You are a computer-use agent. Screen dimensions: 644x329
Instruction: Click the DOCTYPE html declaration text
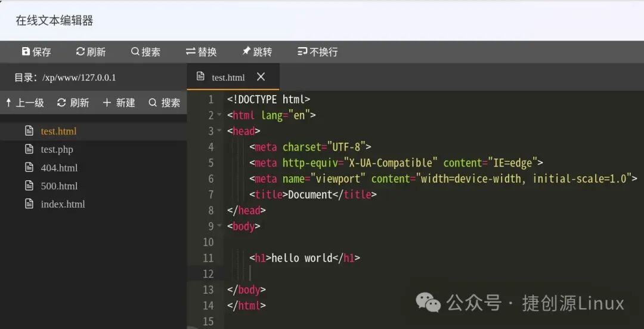[268, 99]
